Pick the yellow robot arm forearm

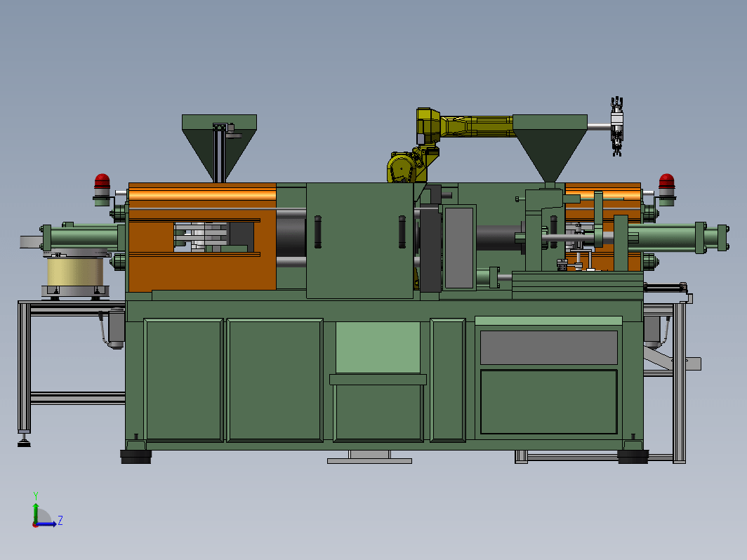pos(477,126)
